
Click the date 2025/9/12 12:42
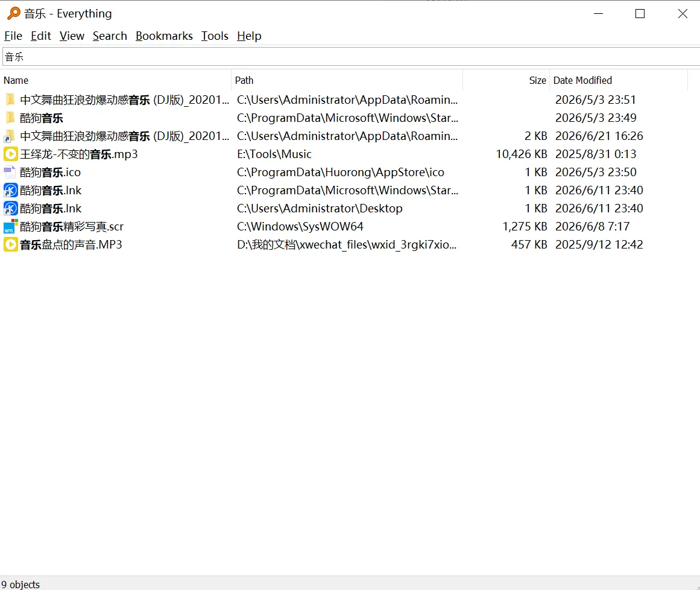[599, 245]
